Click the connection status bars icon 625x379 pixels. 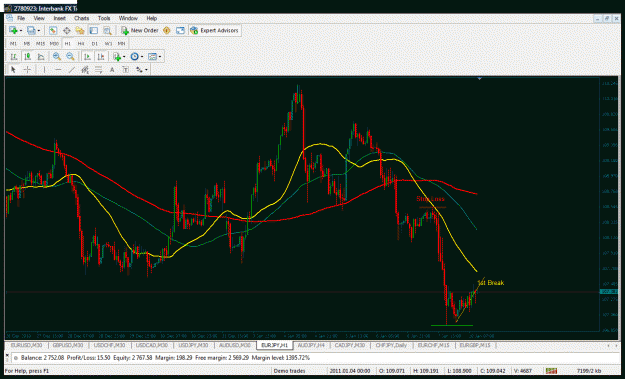pos(552,371)
